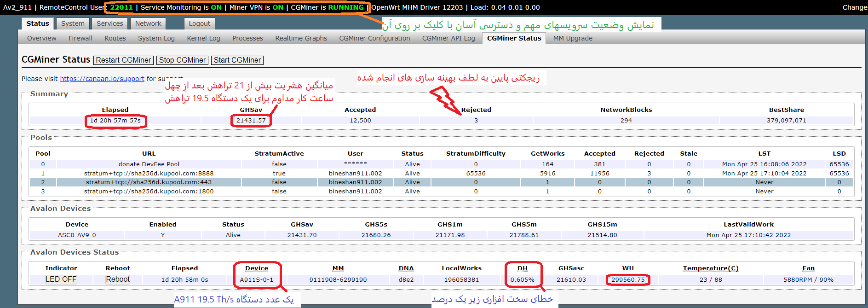Image resolution: width=868 pixels, height=308 pixels.
Task: Open the CGMiner Configuration subtab
Action: [x=374, y=38]
